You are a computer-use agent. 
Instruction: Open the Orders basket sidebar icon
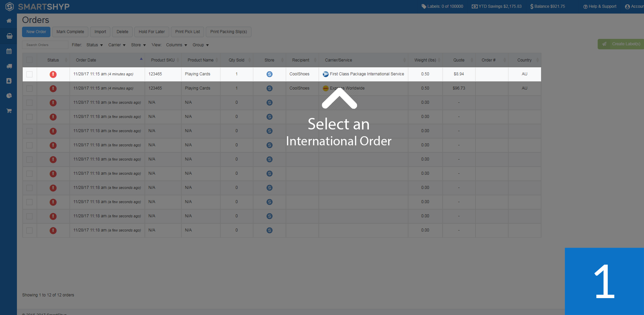9,36
